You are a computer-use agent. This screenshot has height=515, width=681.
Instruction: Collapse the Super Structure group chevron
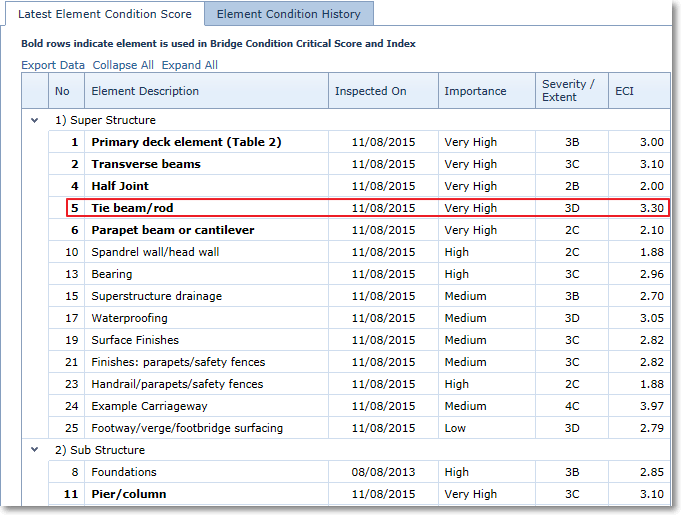[x=35, y=120]
